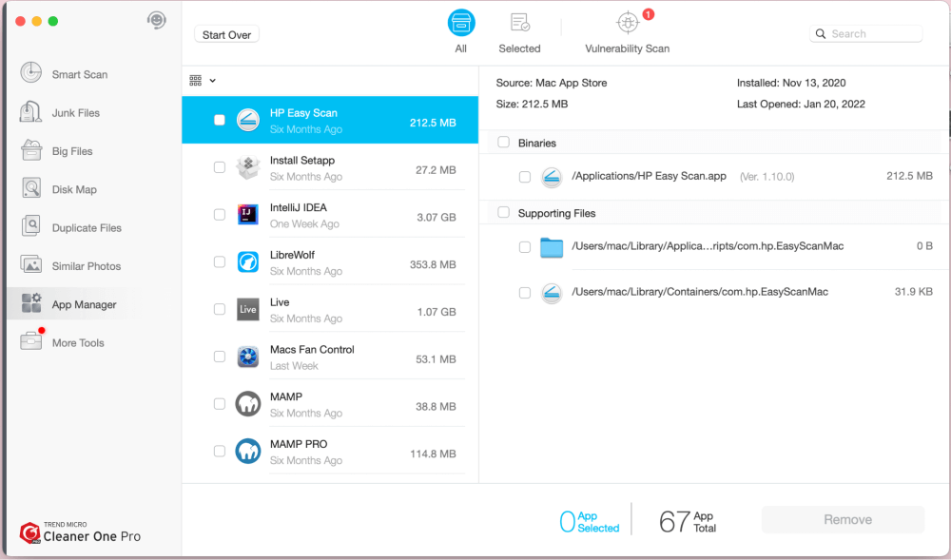Click the IntelliJ IDEA app icon
951x560 pixels.
pos(247,215)
